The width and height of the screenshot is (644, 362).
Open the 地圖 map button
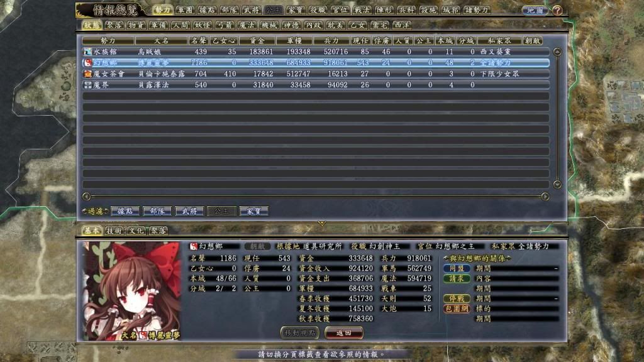click(x=535, y=10)
